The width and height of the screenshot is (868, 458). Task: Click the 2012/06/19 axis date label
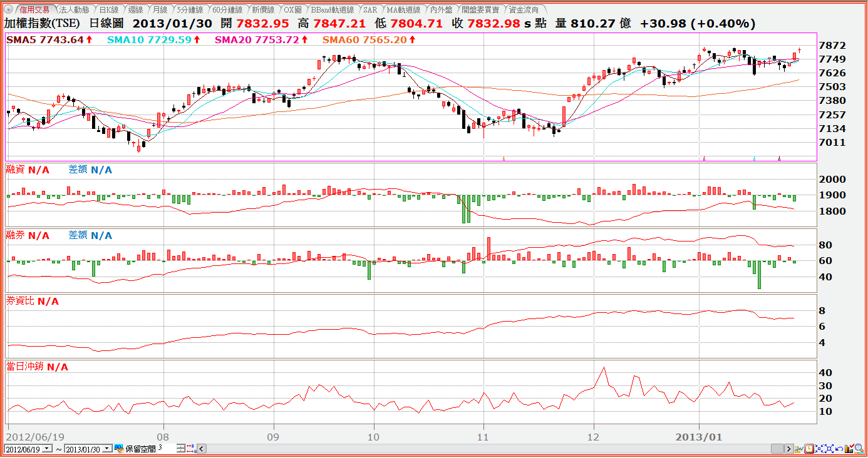pyautogui.click(x=36, y=436)
